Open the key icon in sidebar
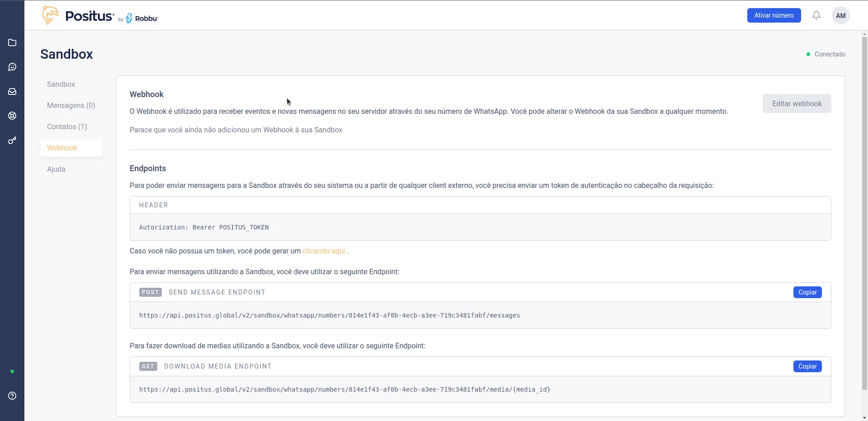 click(12, 140)
